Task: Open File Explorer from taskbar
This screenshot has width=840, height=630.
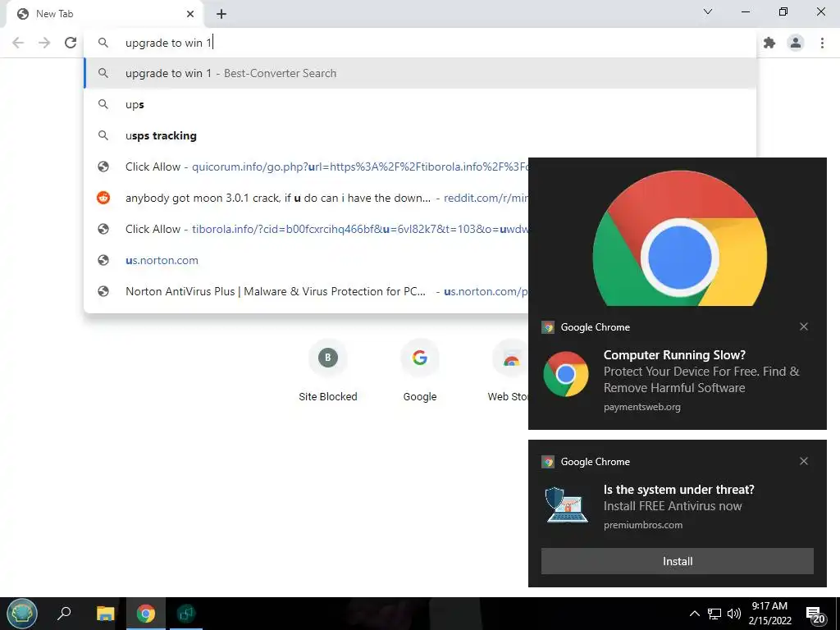Action: [x=105, y=614]
